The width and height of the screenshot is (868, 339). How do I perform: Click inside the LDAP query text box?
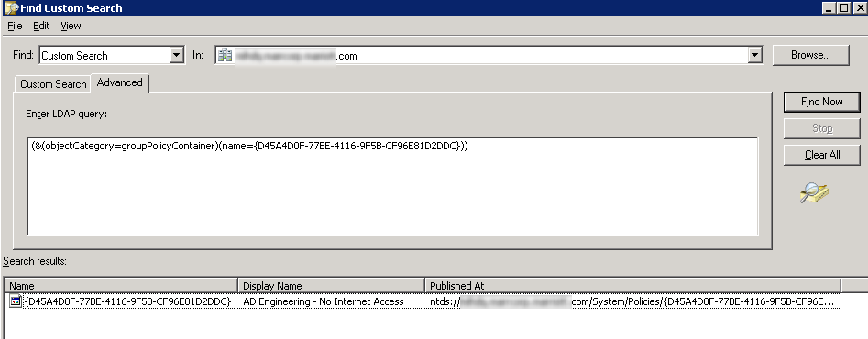pyautogui.click(x=392, y=186)
